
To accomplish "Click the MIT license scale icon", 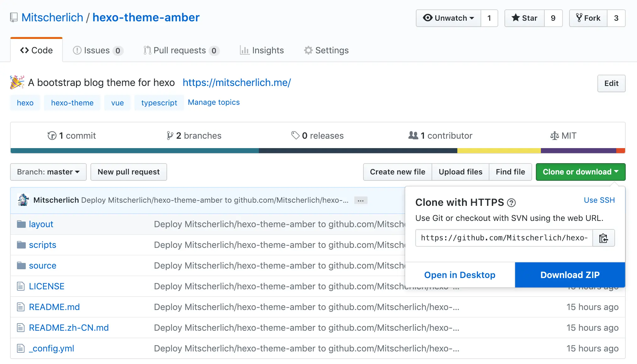I will pos(554,136).
